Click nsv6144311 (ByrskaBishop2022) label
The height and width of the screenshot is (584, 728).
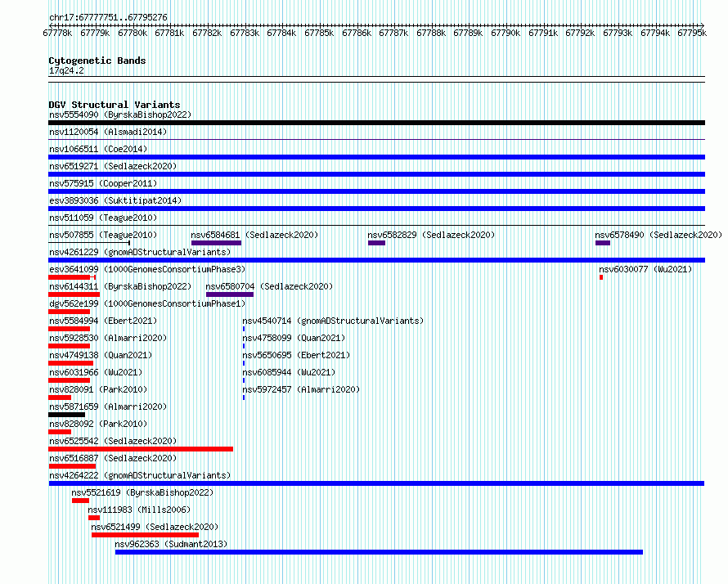pyautogui.click(x=120, y=286)
